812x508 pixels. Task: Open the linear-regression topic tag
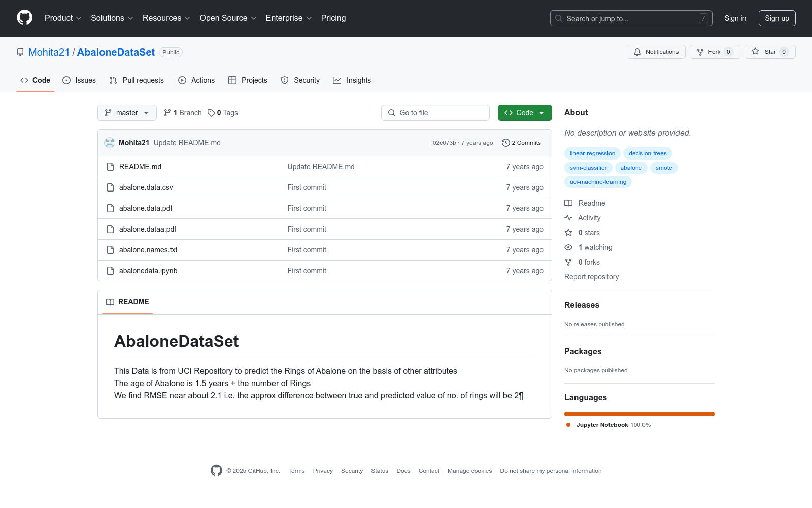click(x=592, y=153)
